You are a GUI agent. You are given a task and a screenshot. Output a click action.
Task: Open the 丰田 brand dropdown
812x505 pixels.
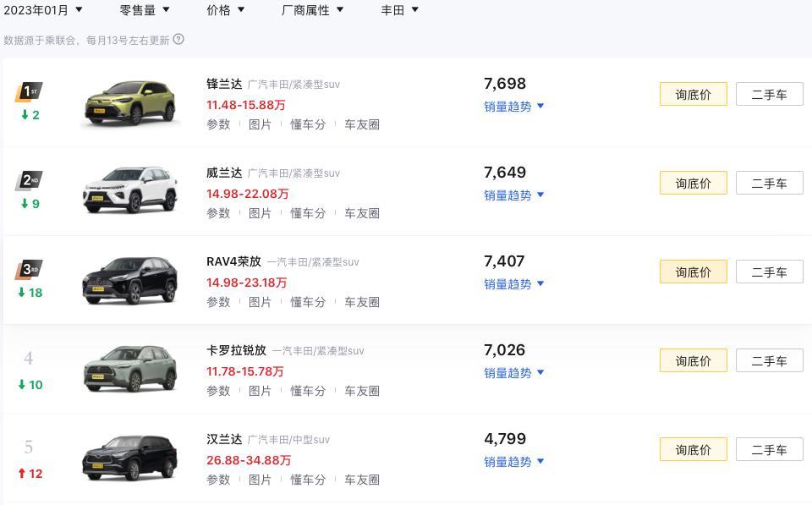[399, 10]
